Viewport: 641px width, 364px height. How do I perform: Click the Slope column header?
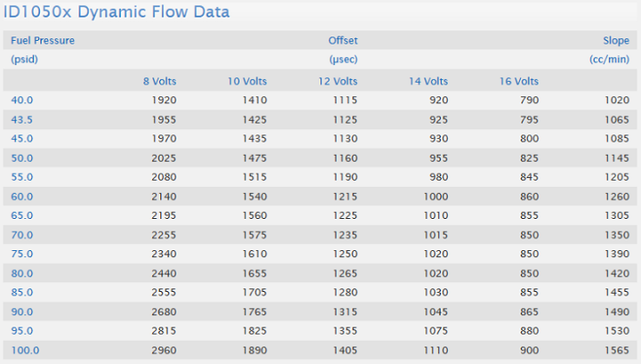pyautogui.click(x=616, y=40)
